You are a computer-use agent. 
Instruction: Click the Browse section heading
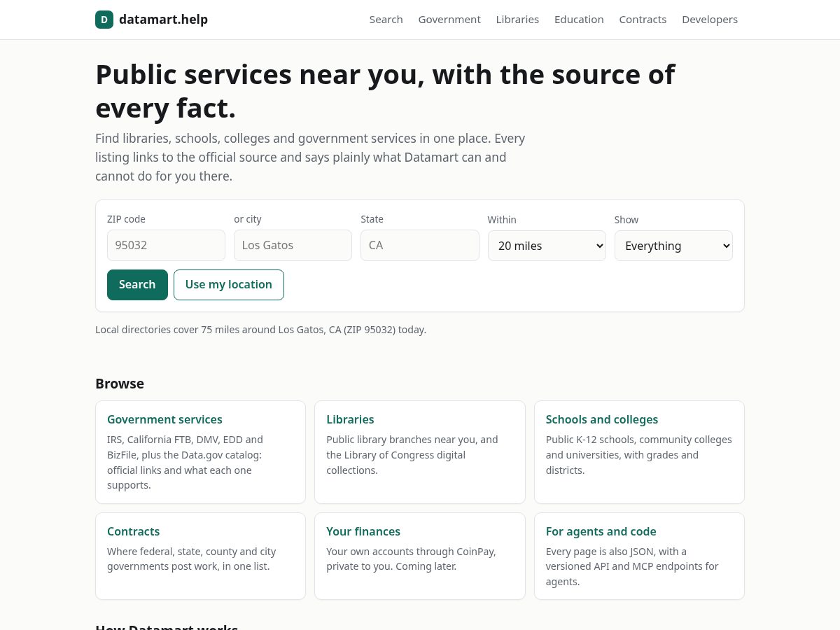(x=120, y=384)
